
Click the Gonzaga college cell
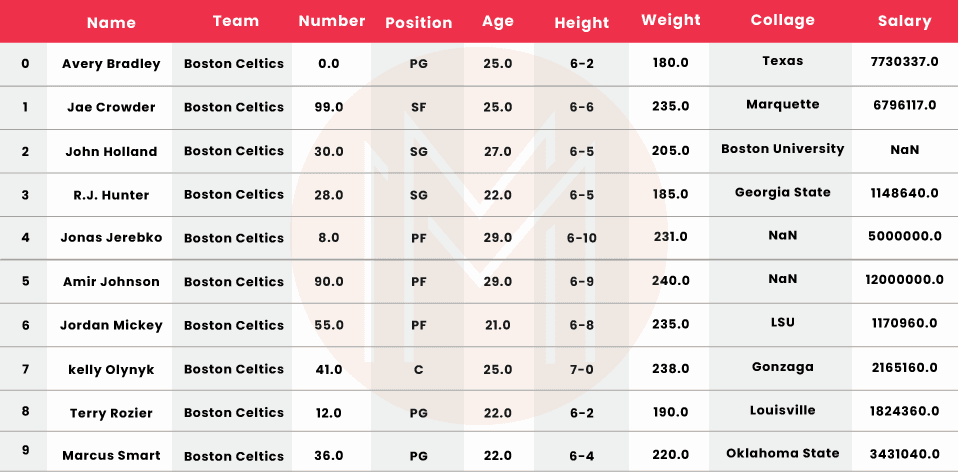click(x=782, y=367)
